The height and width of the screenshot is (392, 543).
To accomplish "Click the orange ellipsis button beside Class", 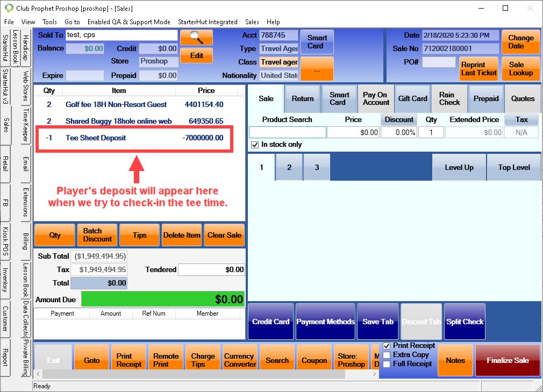I will coord(317,69).
